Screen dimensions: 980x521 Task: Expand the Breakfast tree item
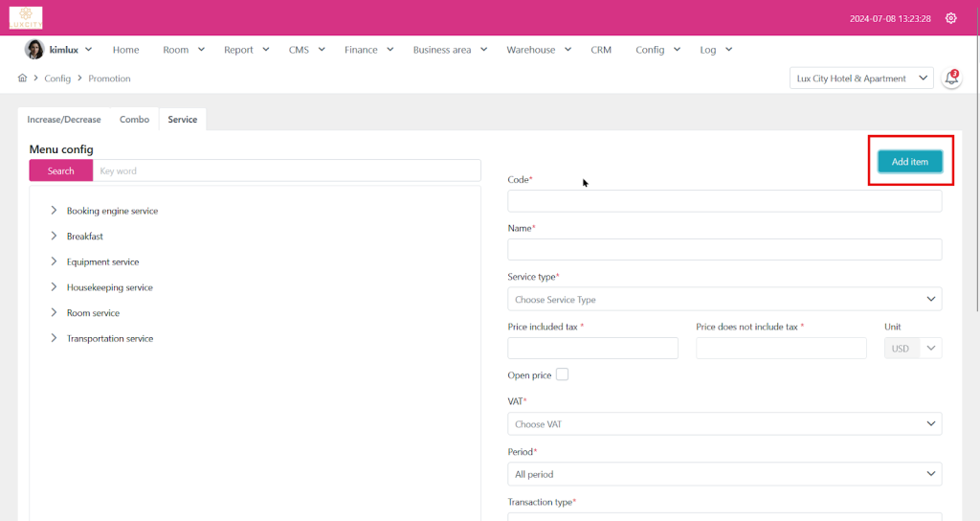click(x=54, y=237)
